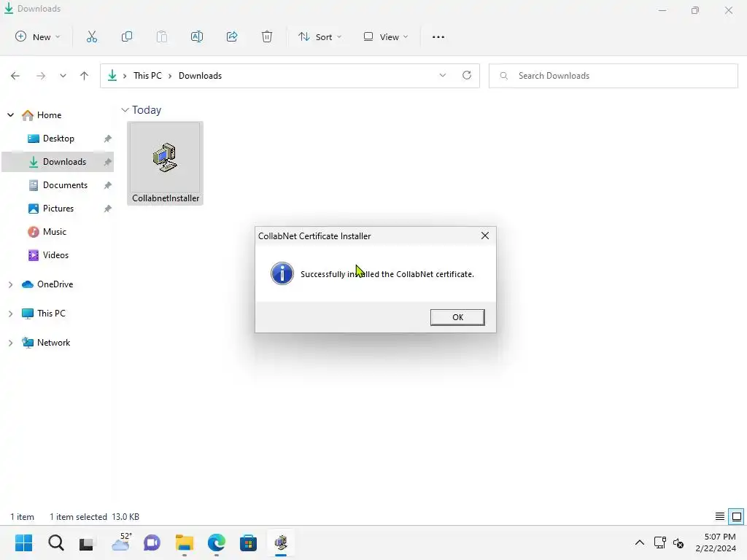Click Downloads in the address breadcrumb
The image size is (747, 560).
[200, 76]
